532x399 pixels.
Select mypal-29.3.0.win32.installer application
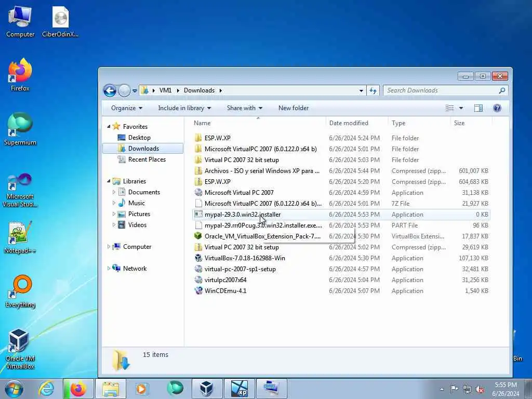click(341, 215)
